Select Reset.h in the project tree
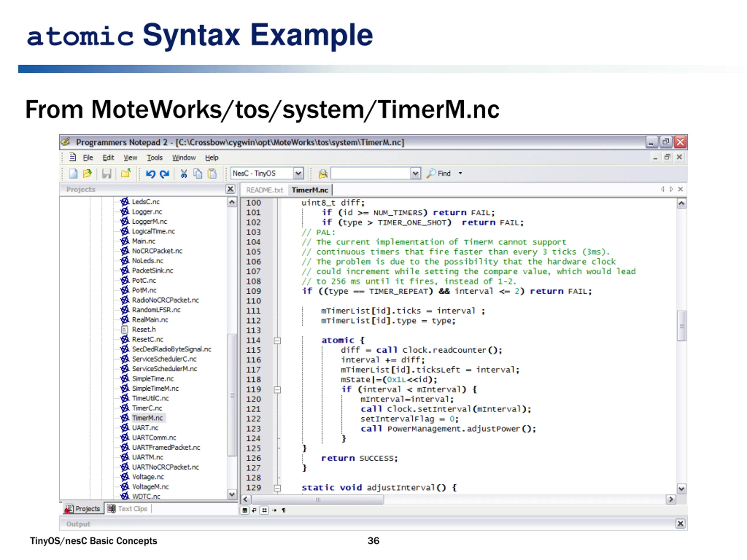Screen dimensions: 747x560 pyautogui.click(x=144, y=330)
